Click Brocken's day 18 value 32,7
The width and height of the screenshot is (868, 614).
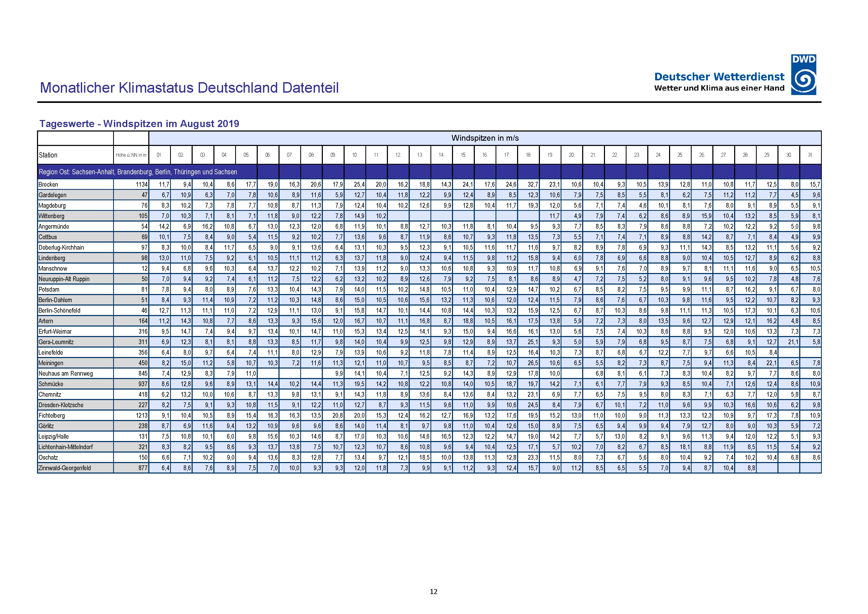tap(533, 185)
